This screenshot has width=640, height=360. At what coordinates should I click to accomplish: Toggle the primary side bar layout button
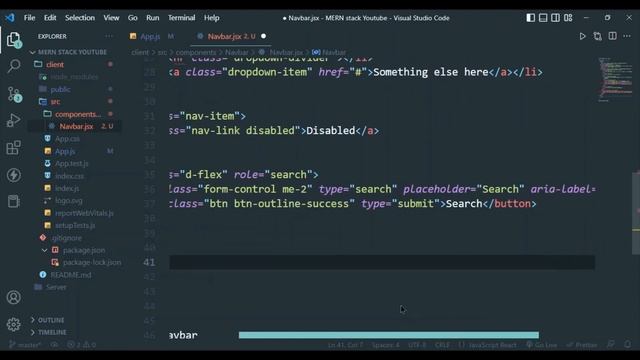pyautogui.click(x=531, y=18)
